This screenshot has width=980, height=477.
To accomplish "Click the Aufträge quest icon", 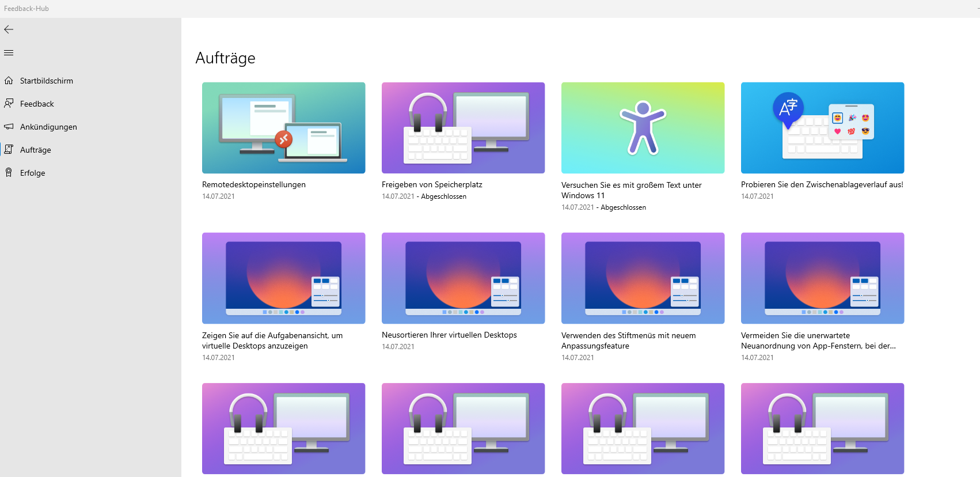I will coord(9,150).
